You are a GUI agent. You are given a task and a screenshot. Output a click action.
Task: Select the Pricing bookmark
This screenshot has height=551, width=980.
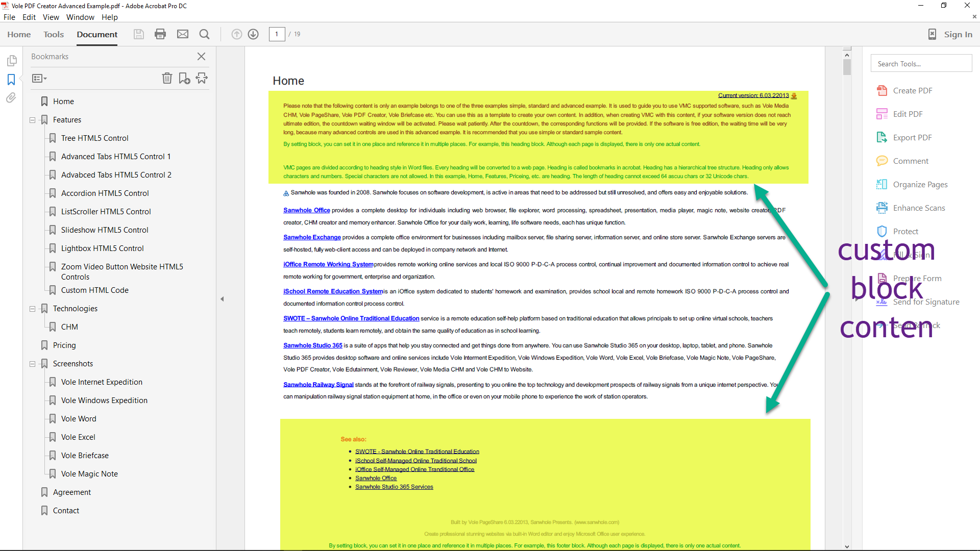(64, 345)
